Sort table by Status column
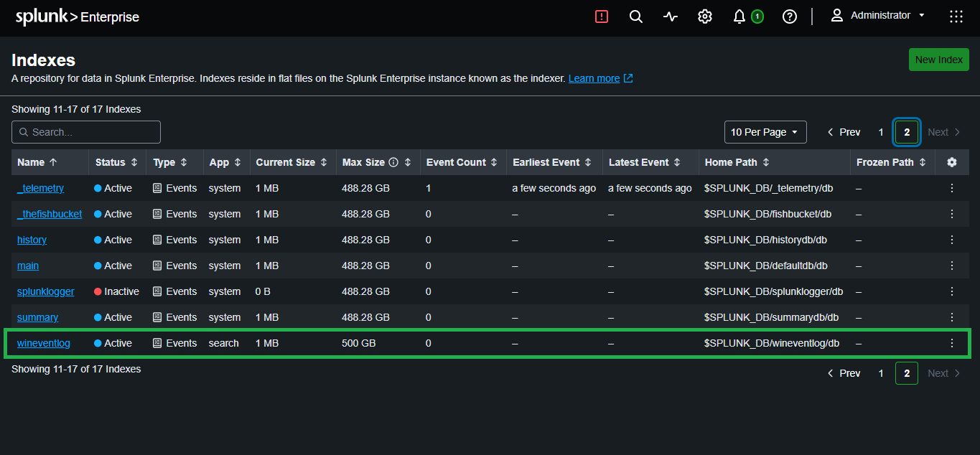This screenshot has height=455, width=980. click(116, 162)
